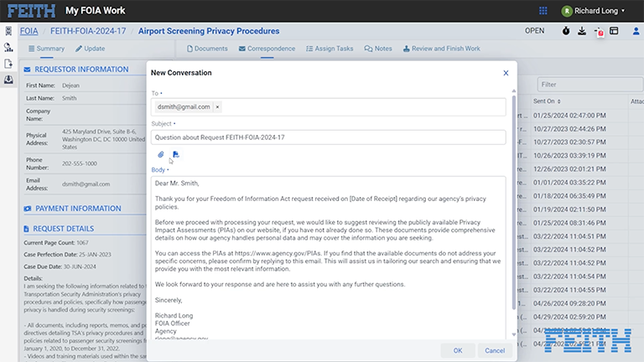Click the dialog vertical scrollbar
This screenshot has height=362, width=644.
point(514,202)
